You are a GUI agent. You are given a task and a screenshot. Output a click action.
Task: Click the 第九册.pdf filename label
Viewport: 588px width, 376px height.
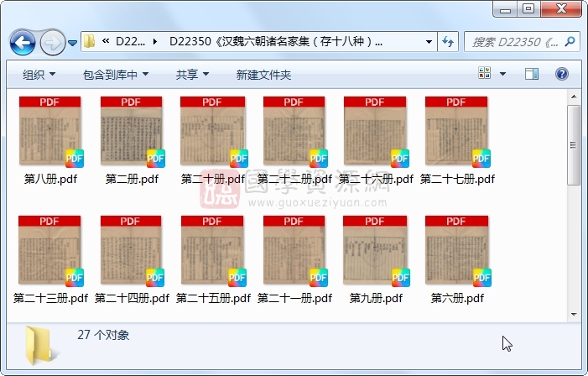pos(376,298)
